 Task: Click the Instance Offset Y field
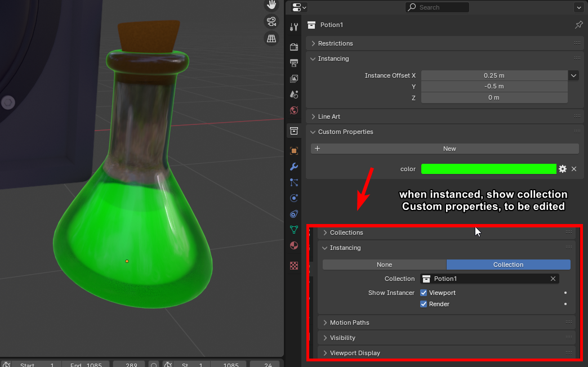[495, 86]
